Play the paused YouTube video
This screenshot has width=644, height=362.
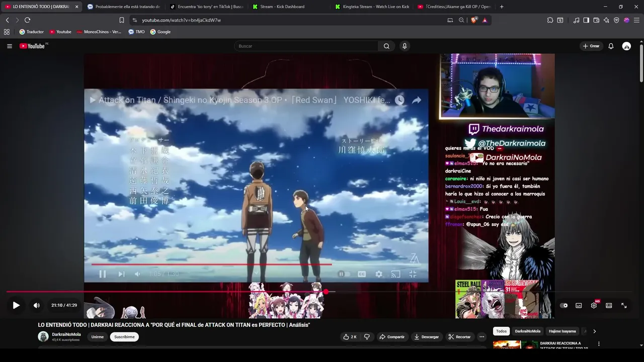(16, 305)
